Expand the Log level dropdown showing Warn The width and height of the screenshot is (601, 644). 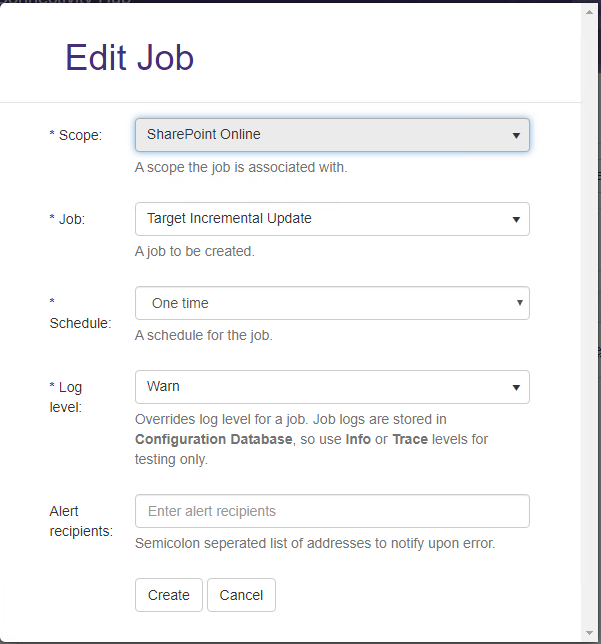(x=331, y=387)
